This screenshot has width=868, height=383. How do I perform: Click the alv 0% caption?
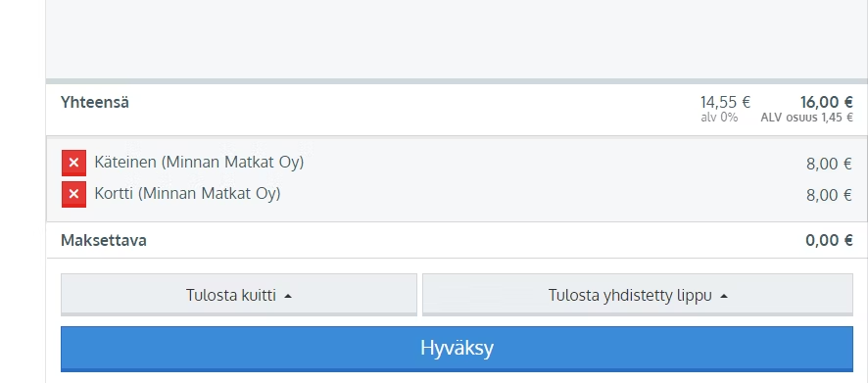(719, 118)
